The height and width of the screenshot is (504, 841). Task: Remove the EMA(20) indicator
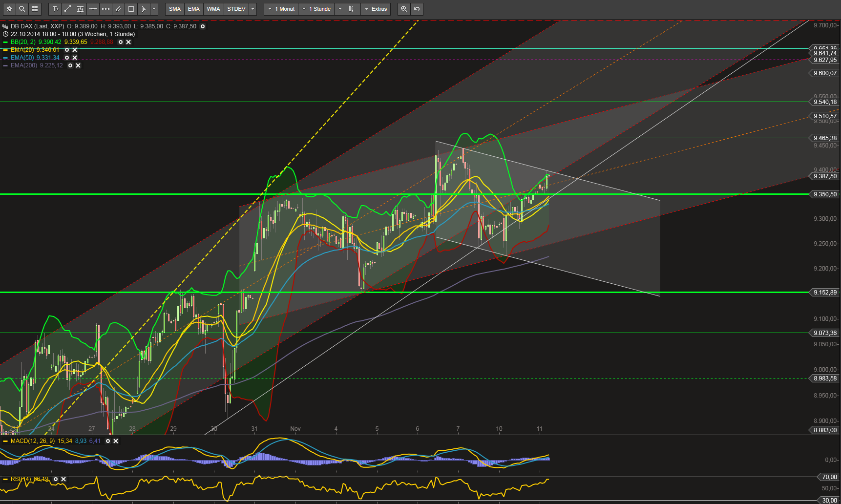point(75,50)
